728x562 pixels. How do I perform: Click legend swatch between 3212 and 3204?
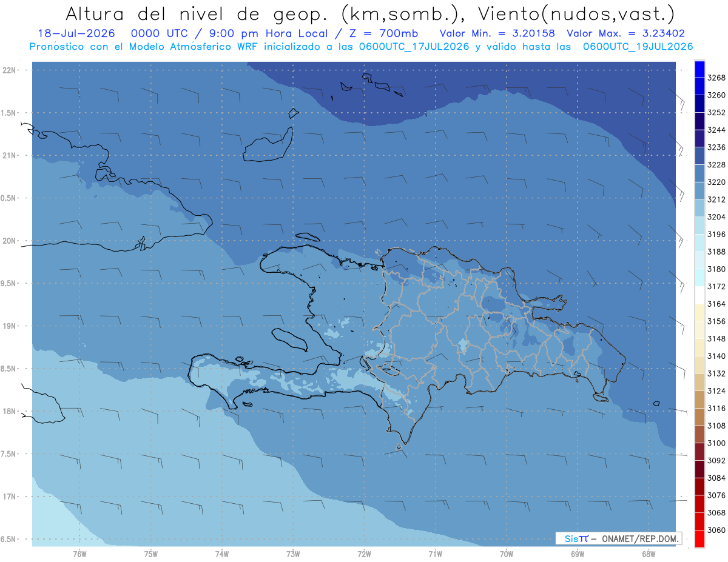[x=699, y=208]
